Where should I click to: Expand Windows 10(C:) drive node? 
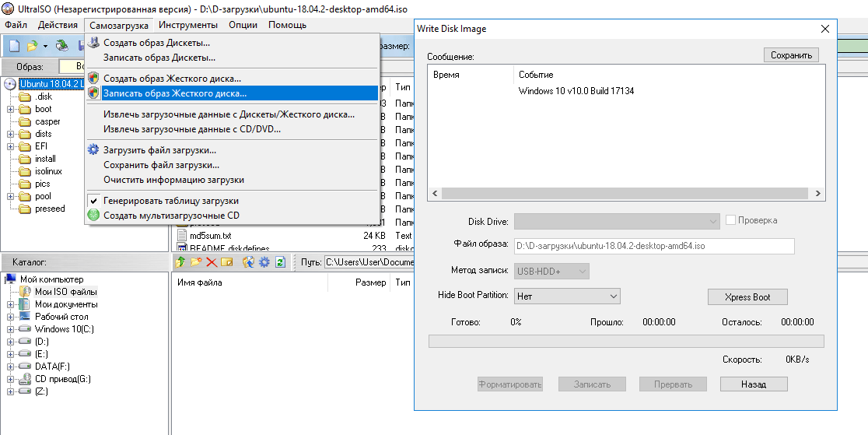[x=11, y=329]
